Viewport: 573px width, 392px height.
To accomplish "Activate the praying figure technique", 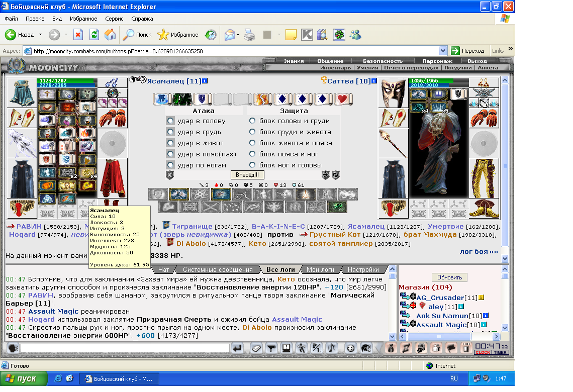I will [x=306, y=194].
